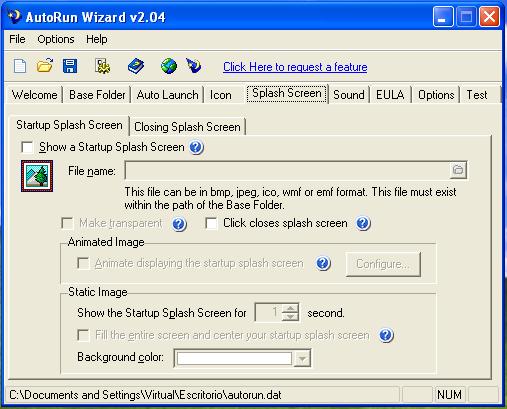
Task: Click the help icon beside Click closes splash screen
Action: tap(363, 223)
